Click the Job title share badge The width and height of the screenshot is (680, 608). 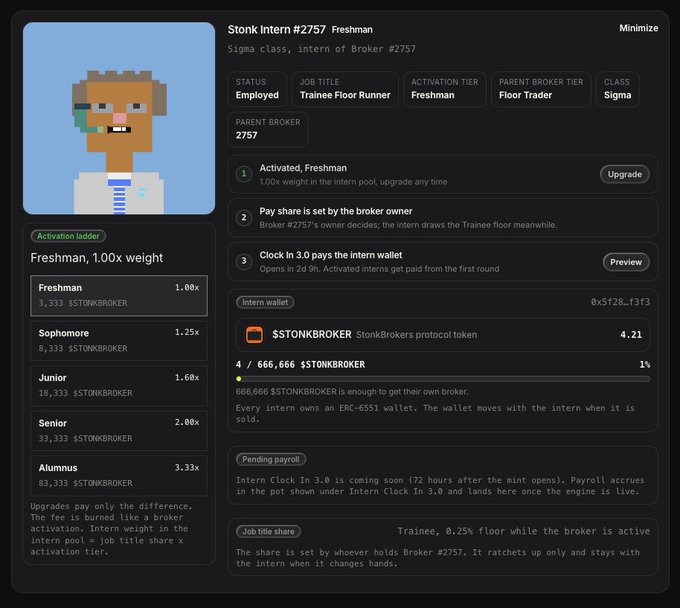coord(268,531)
